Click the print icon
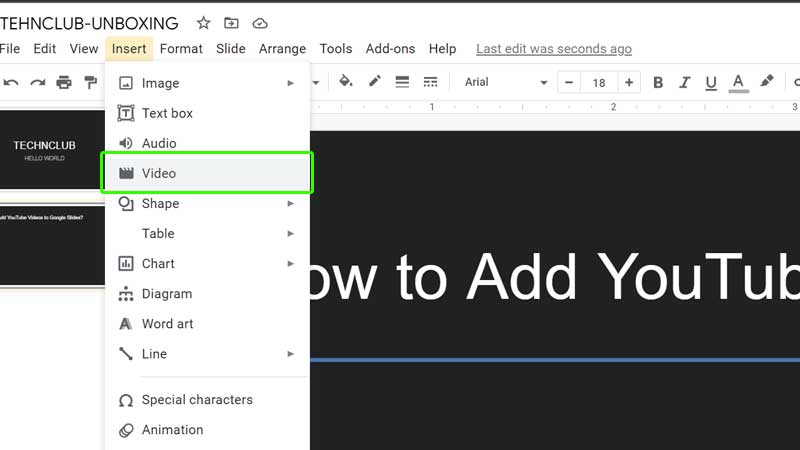The height and width of the screenshot is (450, 800). click(64, 82)
